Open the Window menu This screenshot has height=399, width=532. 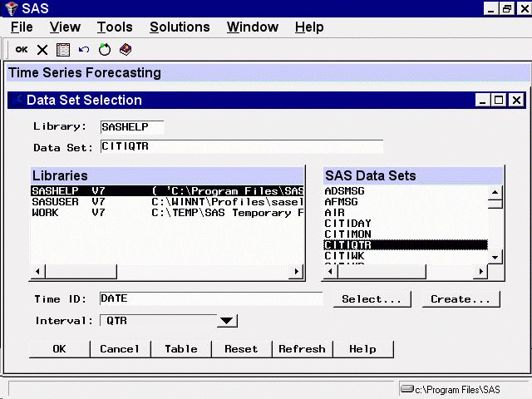[253, 27]
